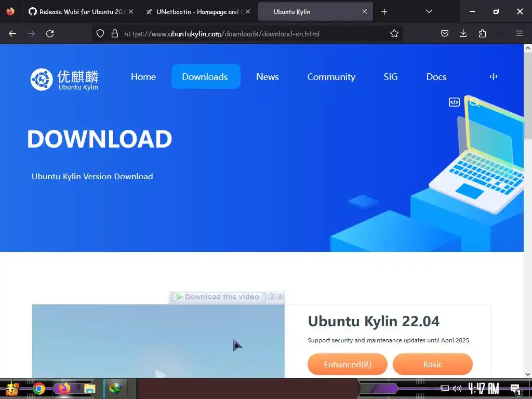The width and height of the screenshot is (532, 399).
Task: Open the Docs nav item
Action: coord(436,77)
